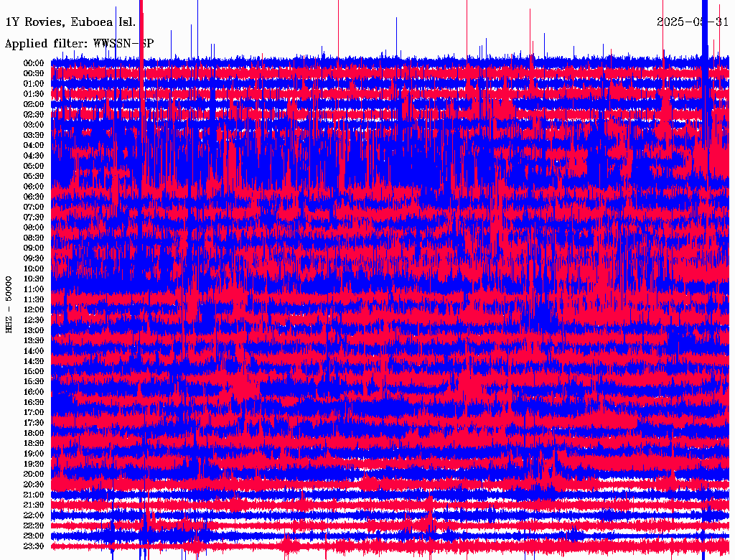Click the station title '1Y Rovies, Euboea Isl.'
The image size is (735, 560).
tap(70, 22)
